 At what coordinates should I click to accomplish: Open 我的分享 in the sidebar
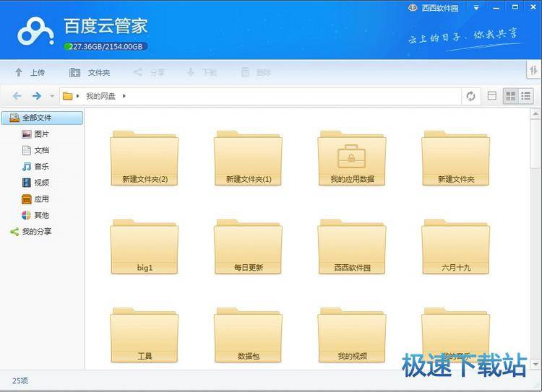pyautogui.click(x=31, y=232)
